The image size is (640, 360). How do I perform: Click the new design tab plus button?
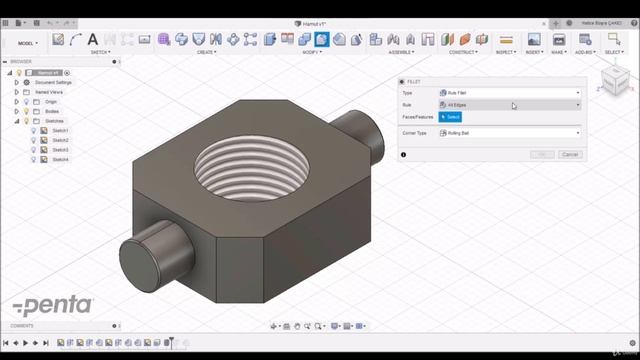point(556,23)
